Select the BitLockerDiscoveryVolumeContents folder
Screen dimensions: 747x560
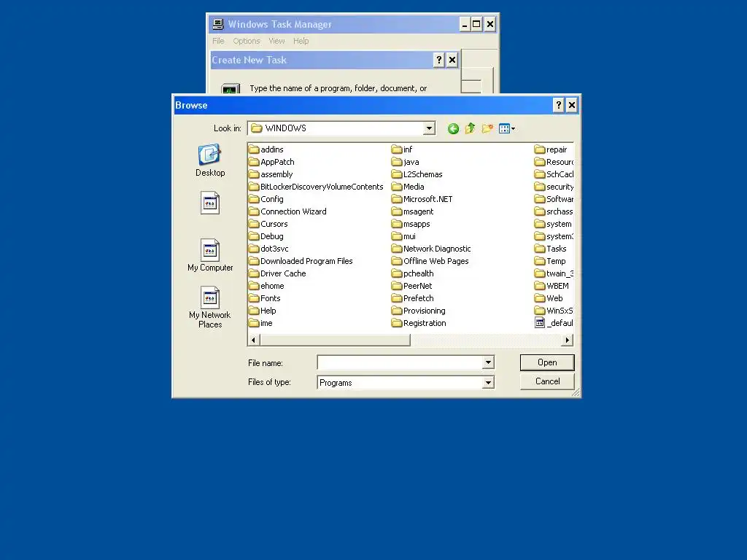point(316,187)
